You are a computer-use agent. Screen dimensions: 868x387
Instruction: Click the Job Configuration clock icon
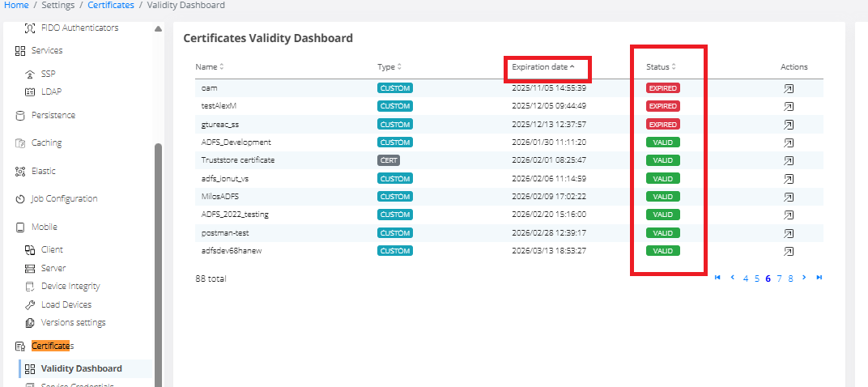20,198
